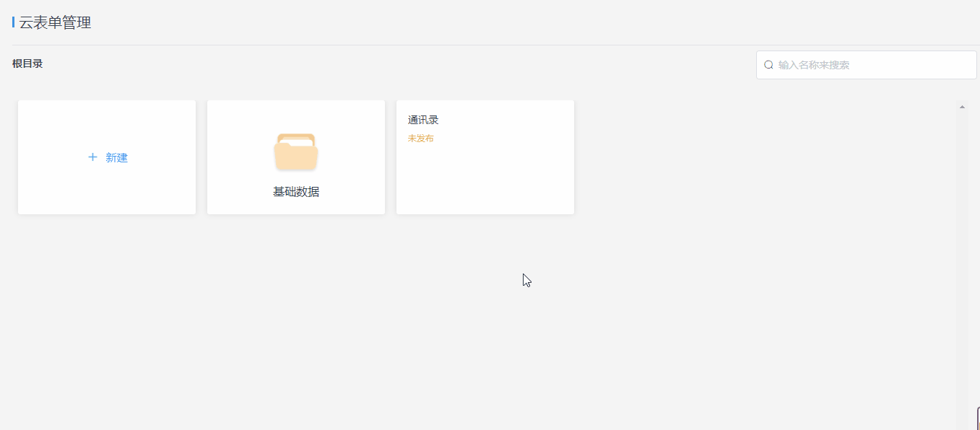Click the blue accent bar beside title
The height and width of the screenshot is (430, 980).
click(13, 23)
